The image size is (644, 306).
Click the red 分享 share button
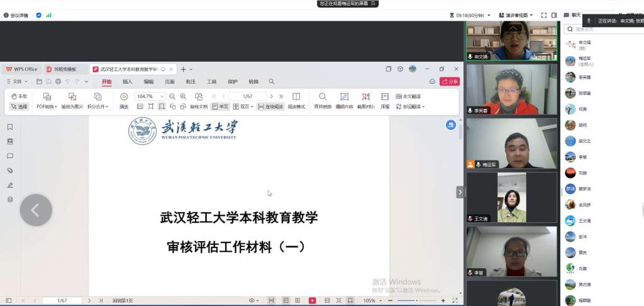(x=450, y=81)
